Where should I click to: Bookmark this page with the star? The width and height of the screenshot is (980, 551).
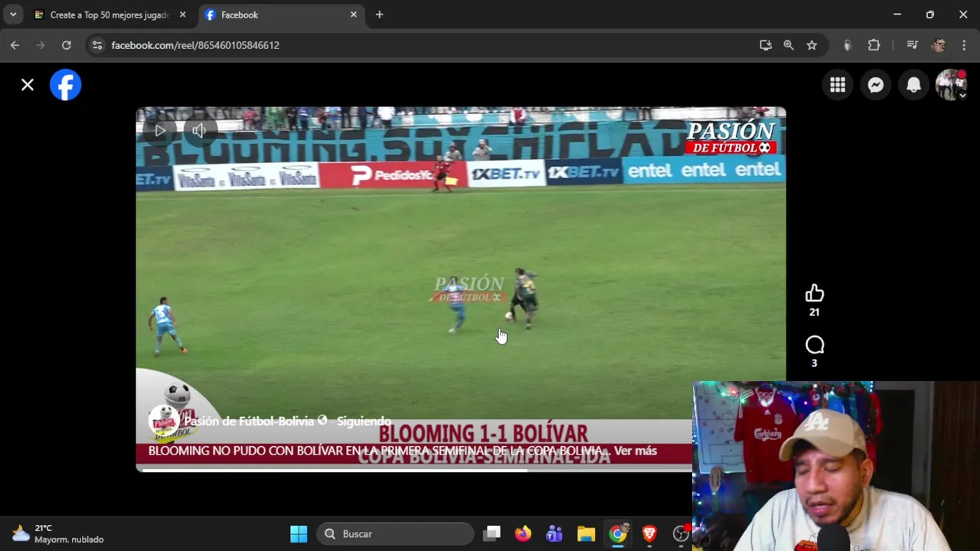click(x=812, y=45)
